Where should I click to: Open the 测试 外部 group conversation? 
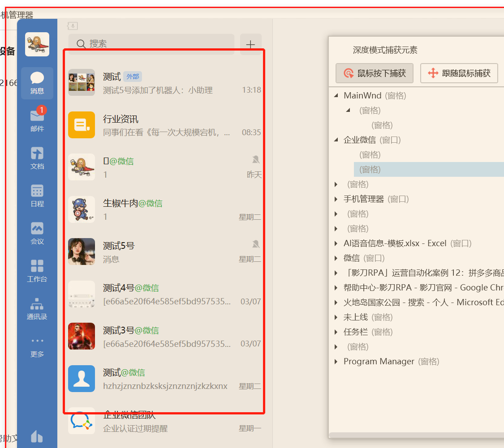point(164,82)
